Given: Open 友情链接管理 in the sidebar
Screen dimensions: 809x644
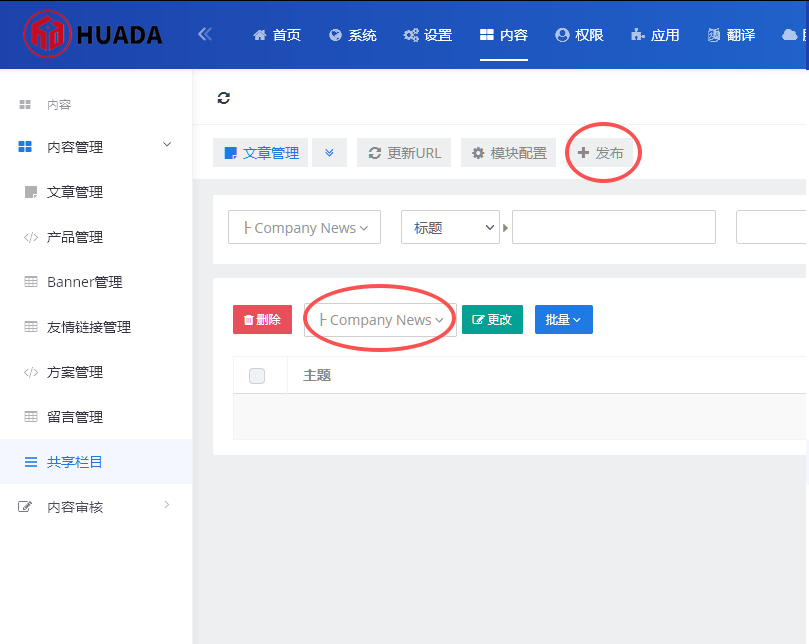Looking at the screenshot, I should click(89, 327).
